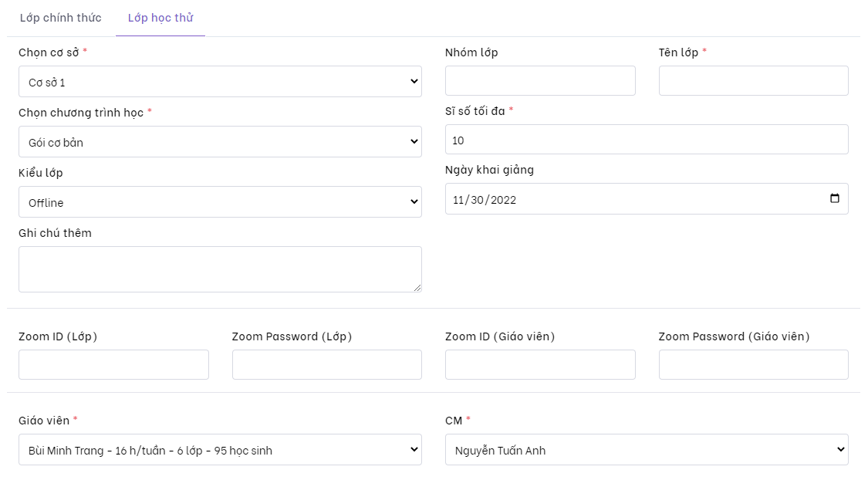Click the date text in Ngày khai giảng
Viewport: 868px width, 480px height.
click(485, 199)
